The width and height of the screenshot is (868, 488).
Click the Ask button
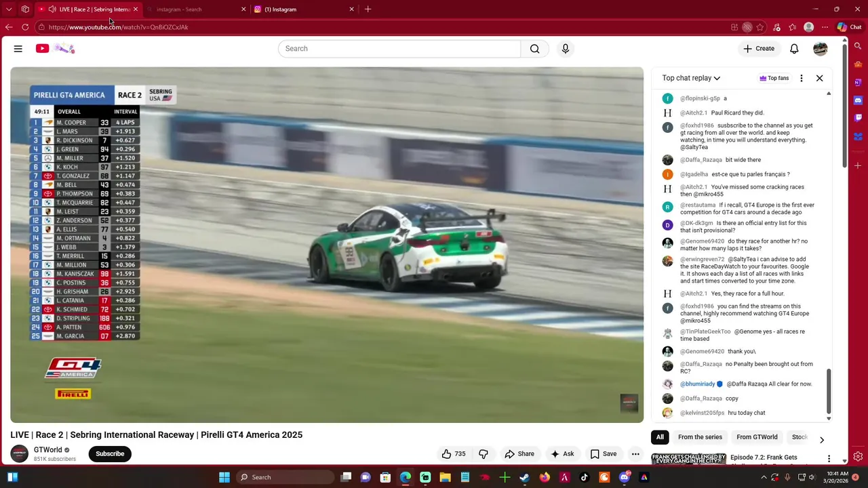[x=563, y=454]
